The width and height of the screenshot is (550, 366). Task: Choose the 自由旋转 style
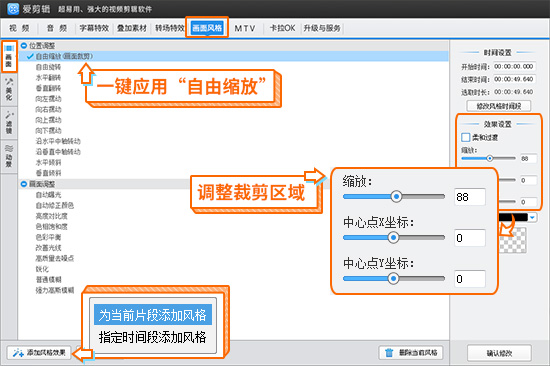pos(48,67)
